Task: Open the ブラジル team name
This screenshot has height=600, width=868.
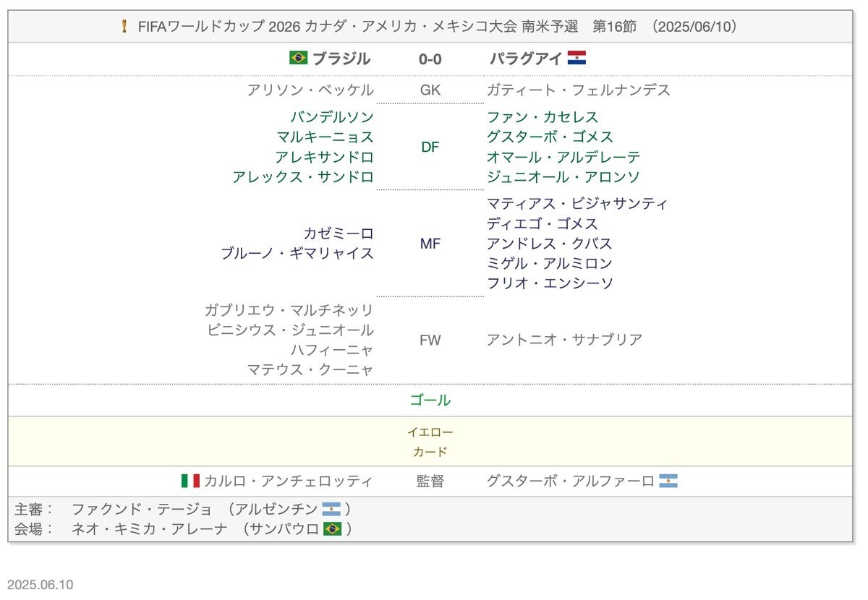Action: click(x=341, y=59)
